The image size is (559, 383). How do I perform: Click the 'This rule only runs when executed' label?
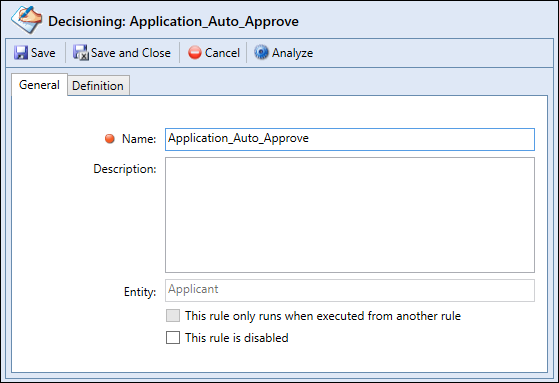[x=323, y=316]
